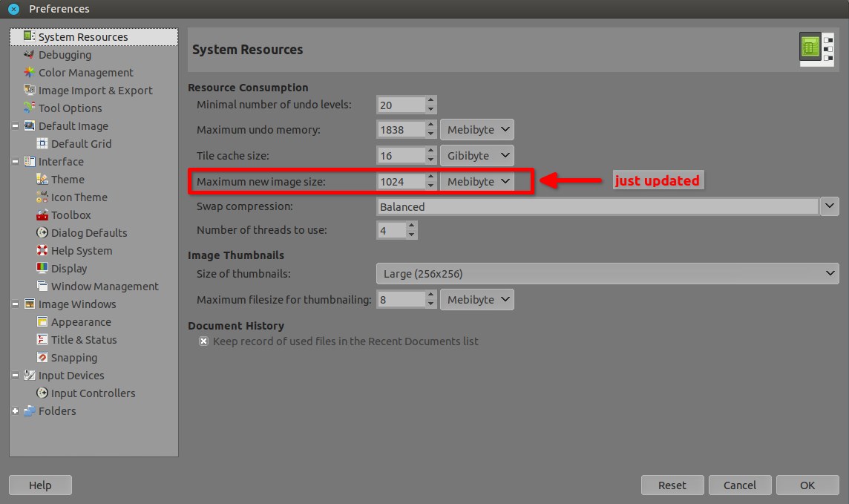Image resolution: width=849 pixels, height=504 pixels.
Task: Collapse the Interface tree node
Action: 15,161
